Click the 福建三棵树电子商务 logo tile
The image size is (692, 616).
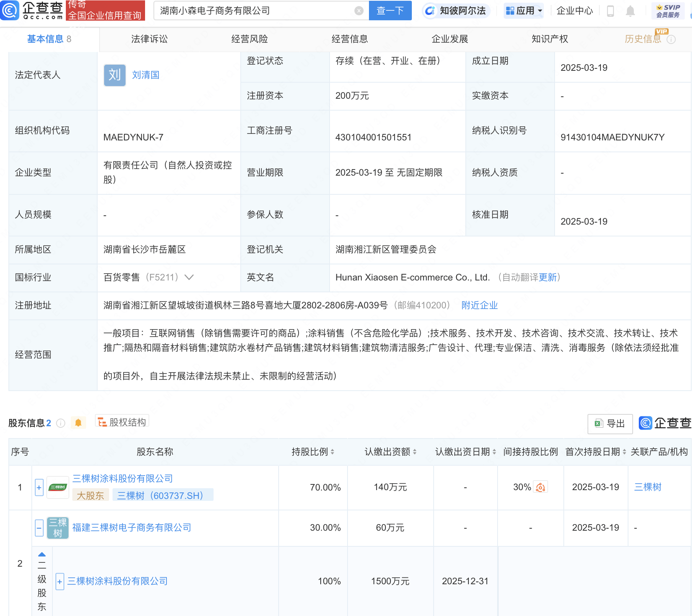[58, 528]
